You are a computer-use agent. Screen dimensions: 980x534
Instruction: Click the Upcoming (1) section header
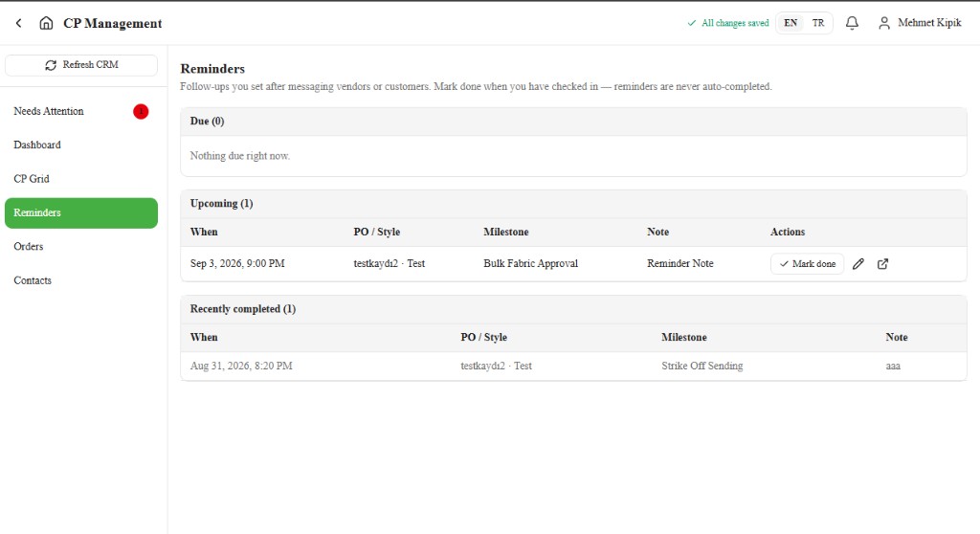[221, 204]
